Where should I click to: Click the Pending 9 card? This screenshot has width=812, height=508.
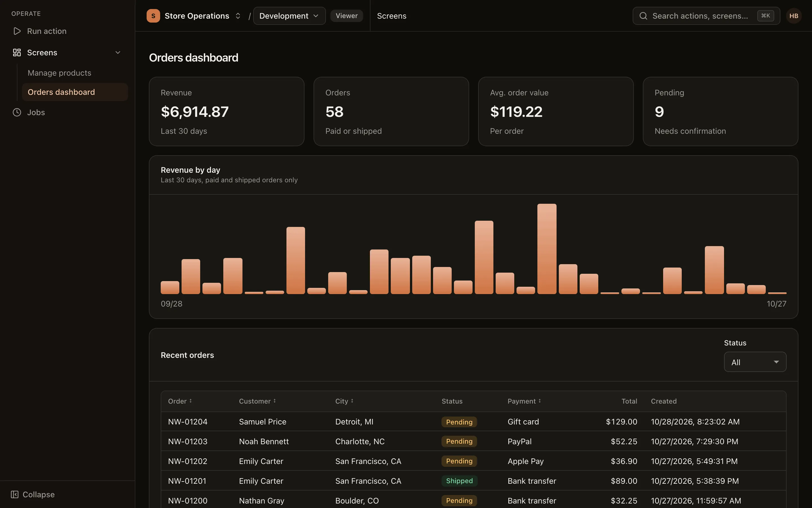(720, 111)
